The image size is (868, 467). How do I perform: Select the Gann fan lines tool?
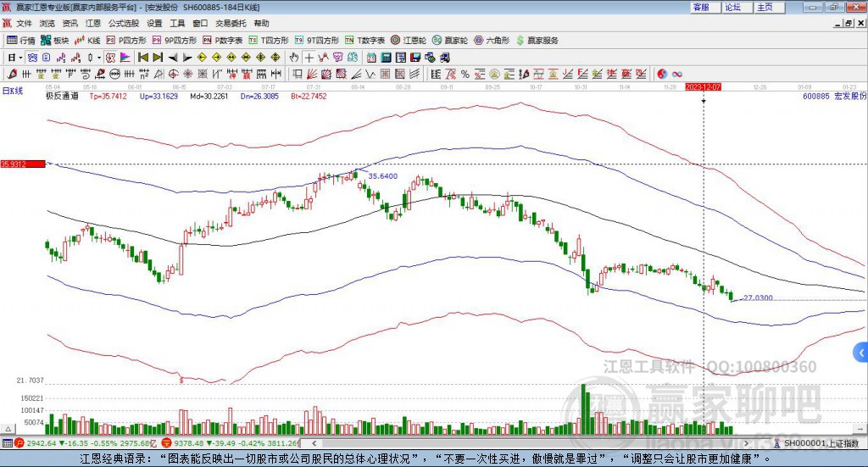tap(312, 74)
